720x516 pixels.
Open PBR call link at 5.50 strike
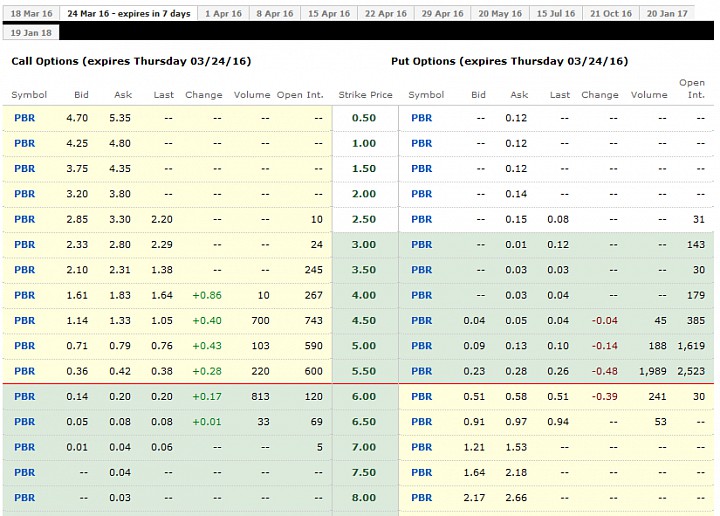pyautogui.click(x=24, y=371)
